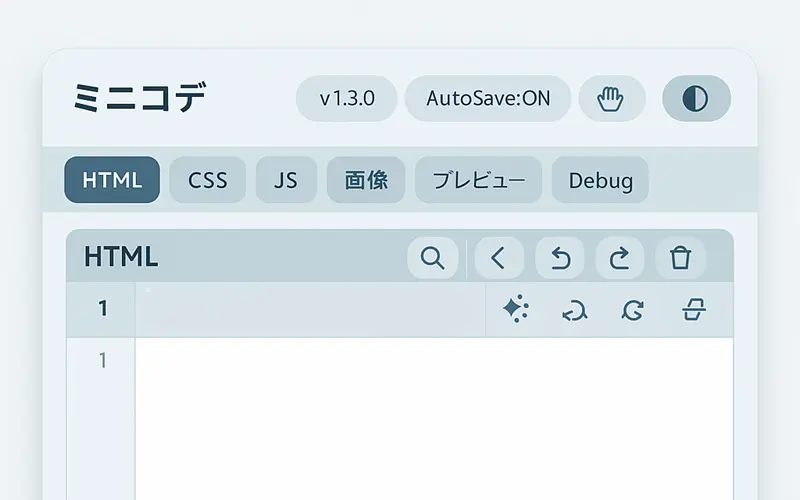Open the 画像 tab
This screenshot has width=800, height=500.
[x=365, y=180]
